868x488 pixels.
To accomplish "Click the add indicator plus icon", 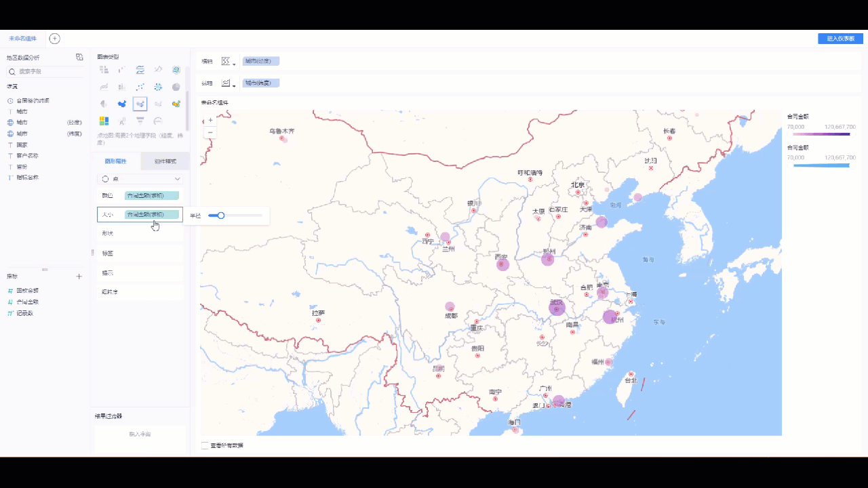I will (x=79, y=277).
